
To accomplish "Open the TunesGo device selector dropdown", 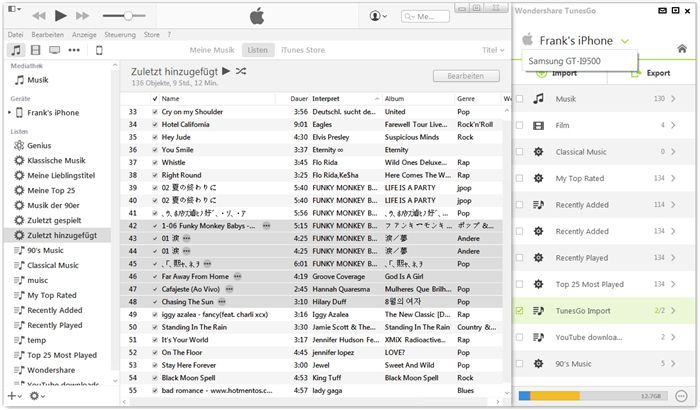I will click(625, 42).
